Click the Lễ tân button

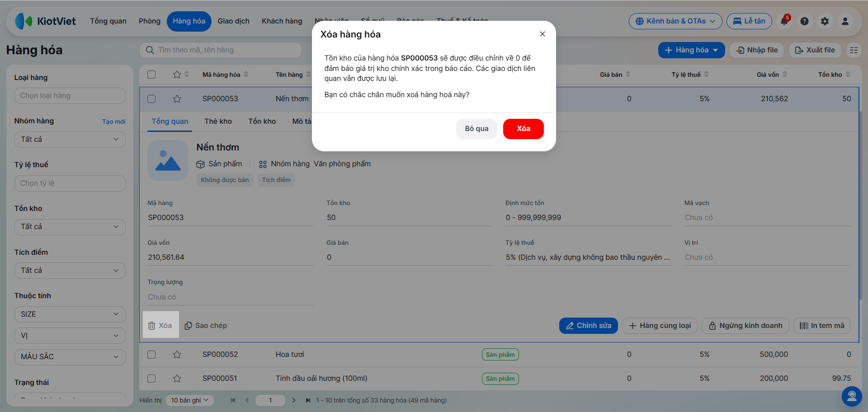click(749, 21)
